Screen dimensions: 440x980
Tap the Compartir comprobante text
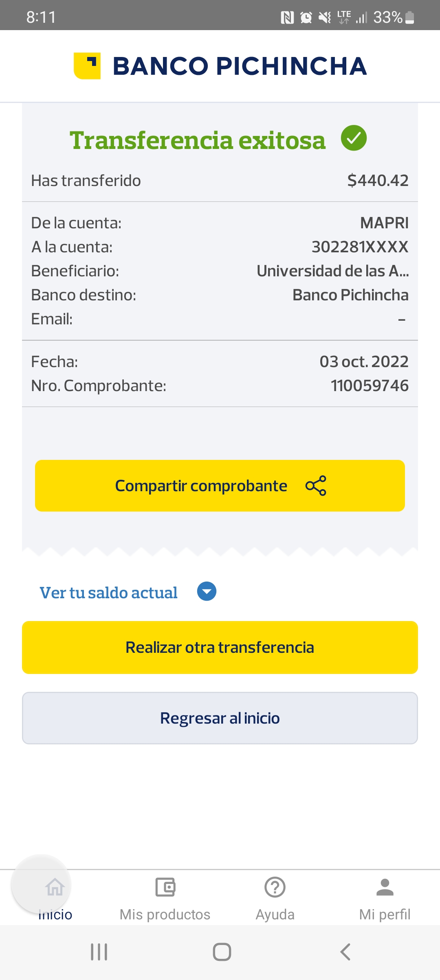[x=201, y=486]
